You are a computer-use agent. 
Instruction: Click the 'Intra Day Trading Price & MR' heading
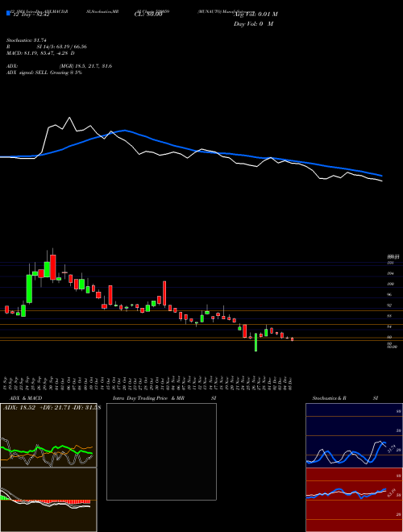pos(148,398)
